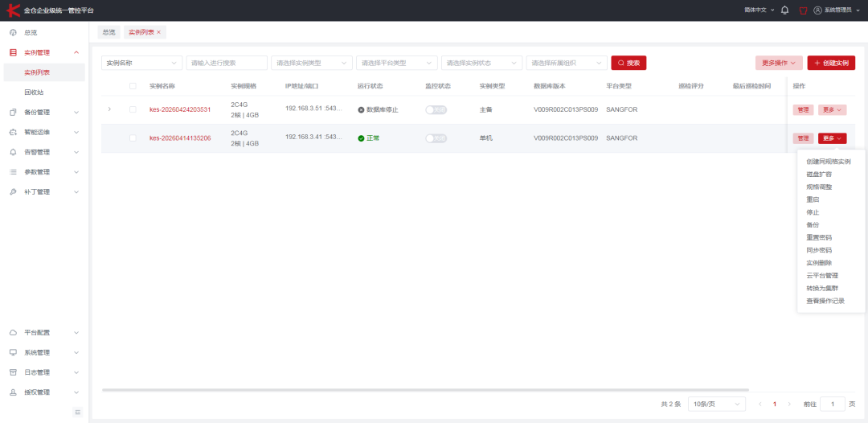Focus the 请输入进行搜索 input field
This screenshot has width=868, height=423.
227,63
